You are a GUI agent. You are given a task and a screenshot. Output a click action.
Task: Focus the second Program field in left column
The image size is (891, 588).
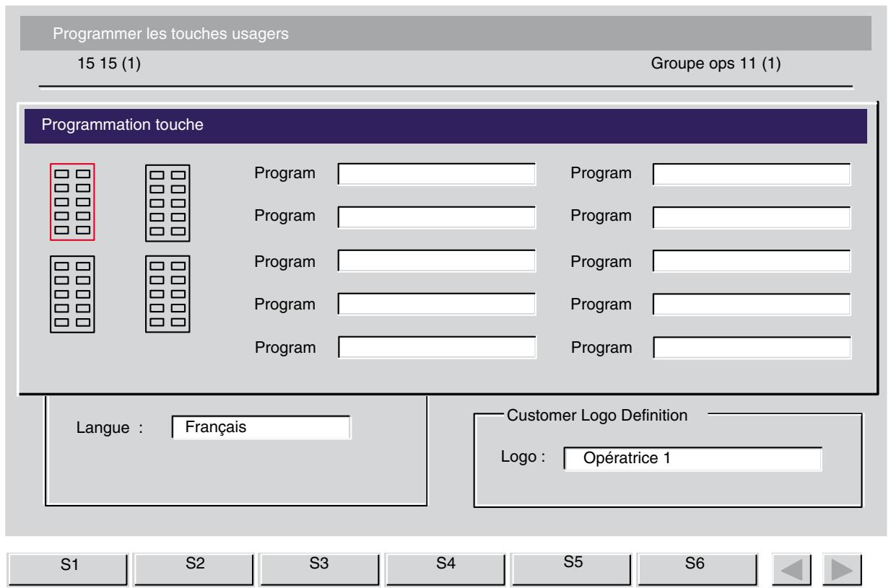tap(438, 216)
